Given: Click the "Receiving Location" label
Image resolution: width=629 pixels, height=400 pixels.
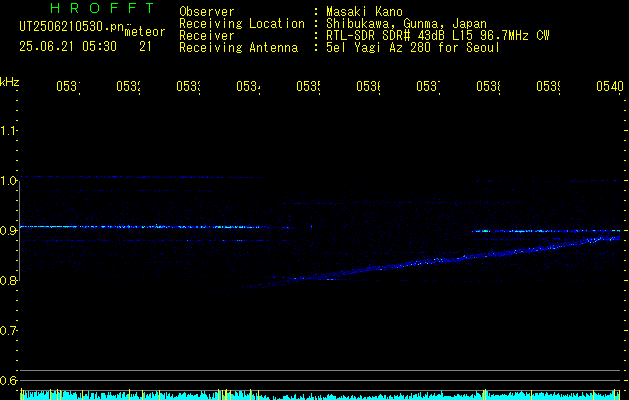Looking at the screenshot, I should [x=242, y=24].
